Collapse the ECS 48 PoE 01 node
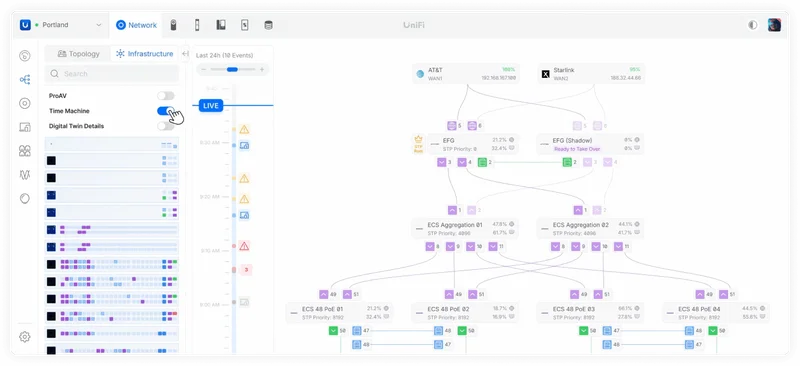Viewport: 800px width, 366px height. (x=294, y=313)
